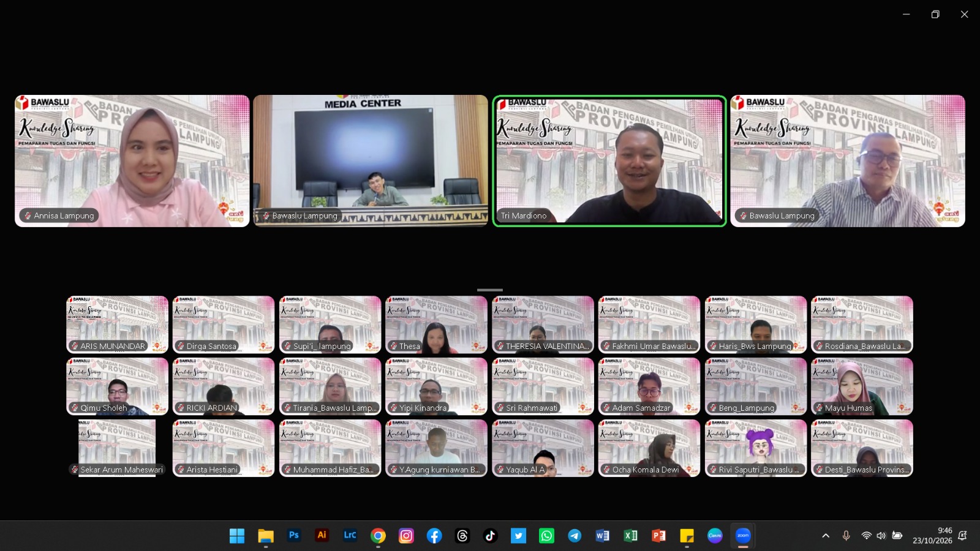The image size is (980, 551).
Task: Select Sekar Arum Maheswari's tile
Action: 117,448
